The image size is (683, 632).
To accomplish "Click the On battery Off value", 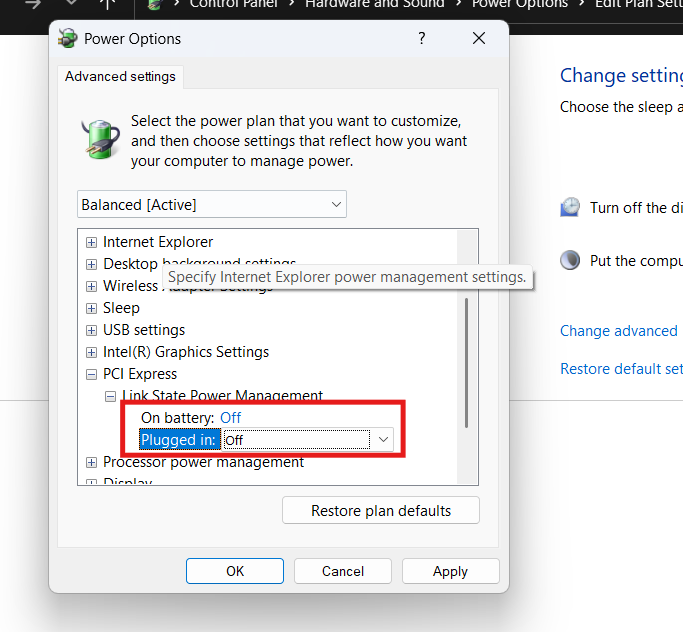I will click(x=230, y=418).
